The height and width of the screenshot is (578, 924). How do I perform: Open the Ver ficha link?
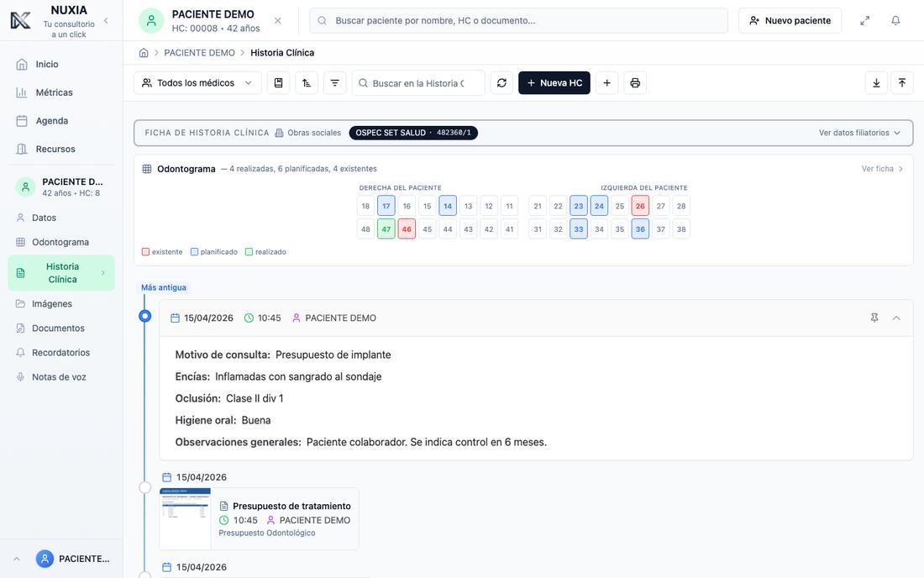click(882, 169)
